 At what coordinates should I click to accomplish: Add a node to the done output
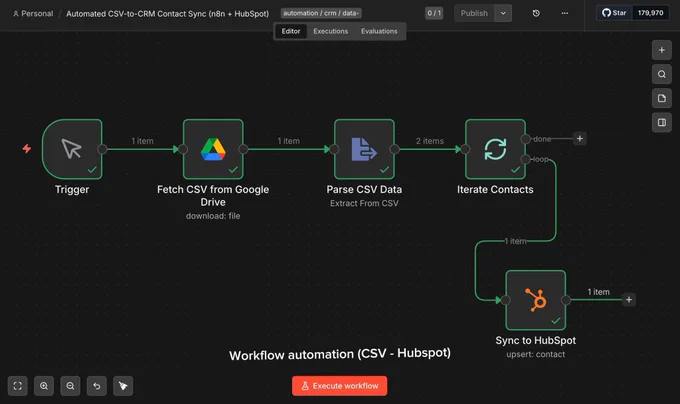pyautogui.click(x=580, y=139)
